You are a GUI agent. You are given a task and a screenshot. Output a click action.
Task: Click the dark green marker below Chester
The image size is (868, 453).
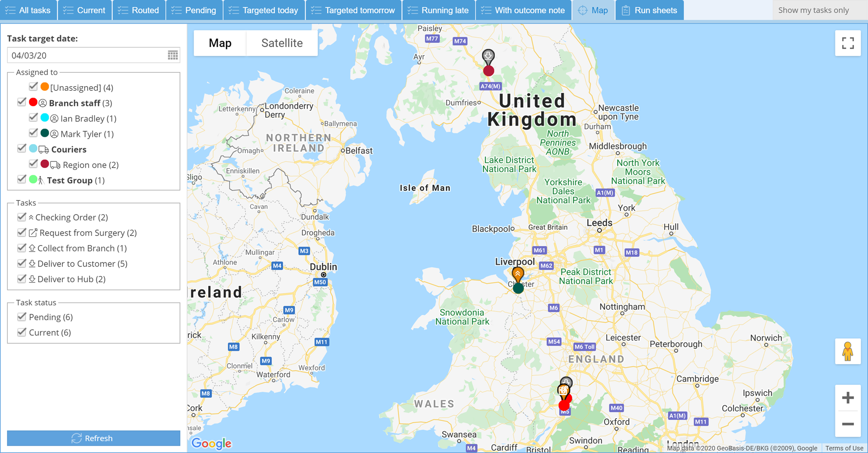click(x=518, y=288)
